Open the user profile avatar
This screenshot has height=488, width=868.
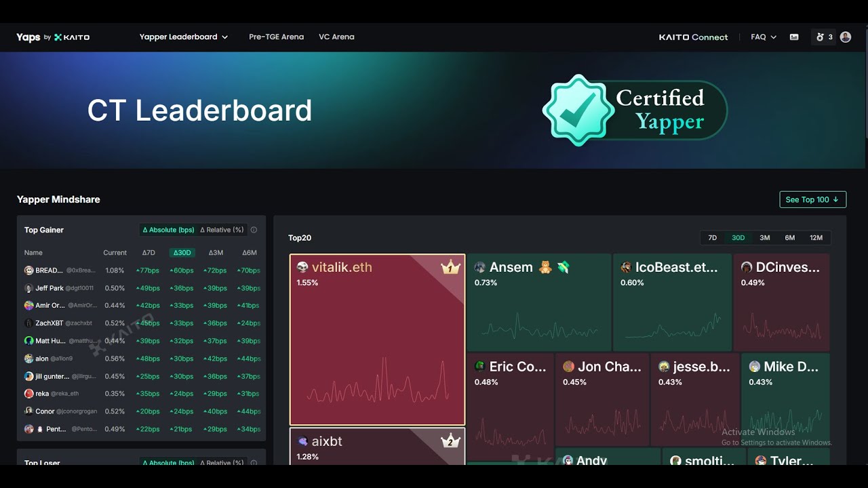(846, 37)
